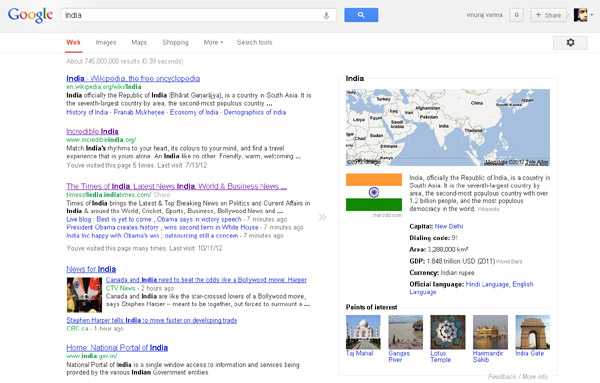Open the Incredible India result

[92, 132]
